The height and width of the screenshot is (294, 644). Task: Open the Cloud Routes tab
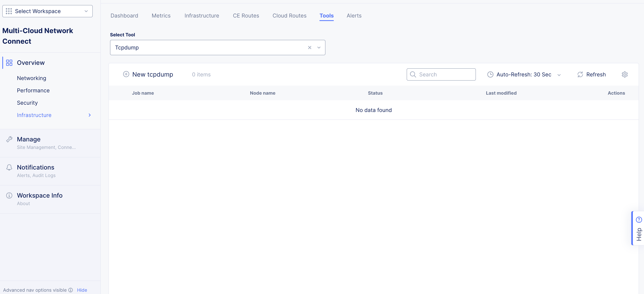point(289,16)
